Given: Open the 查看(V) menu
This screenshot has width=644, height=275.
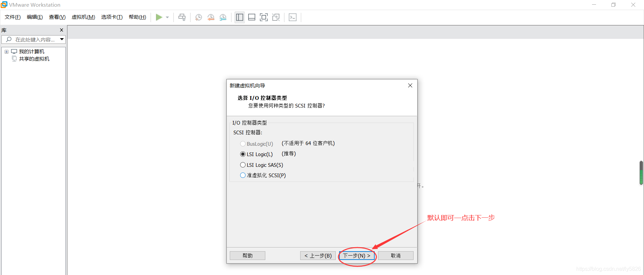Looking at the screenshot, I should coord(57,17).
